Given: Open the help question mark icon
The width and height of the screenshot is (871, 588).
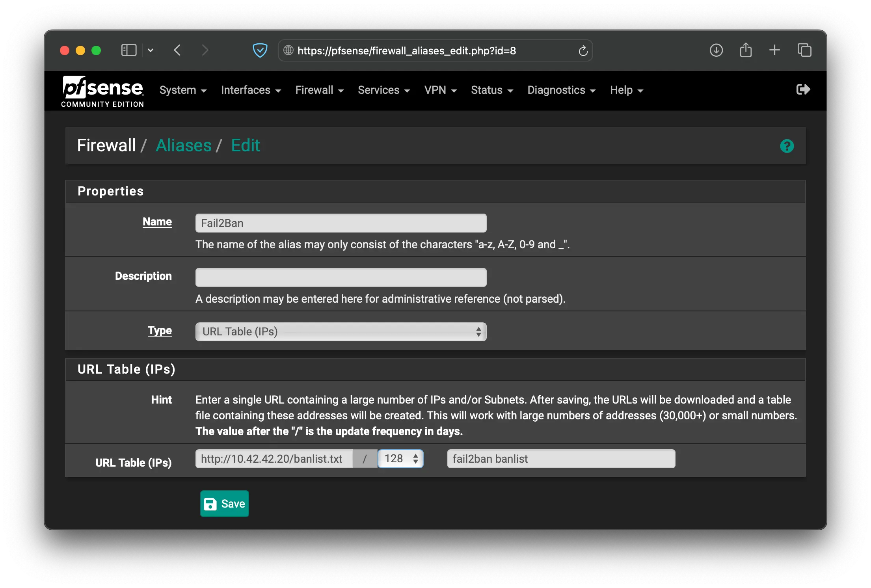Looking at the screenshot, I should tap(787, 146).
